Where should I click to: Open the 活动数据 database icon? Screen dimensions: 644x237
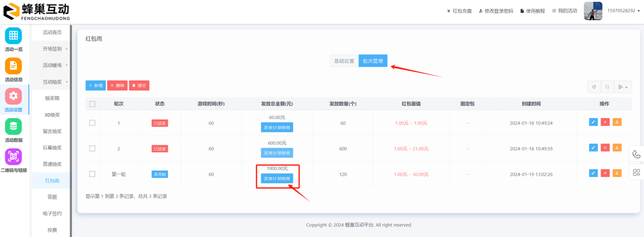coord(13,127)
